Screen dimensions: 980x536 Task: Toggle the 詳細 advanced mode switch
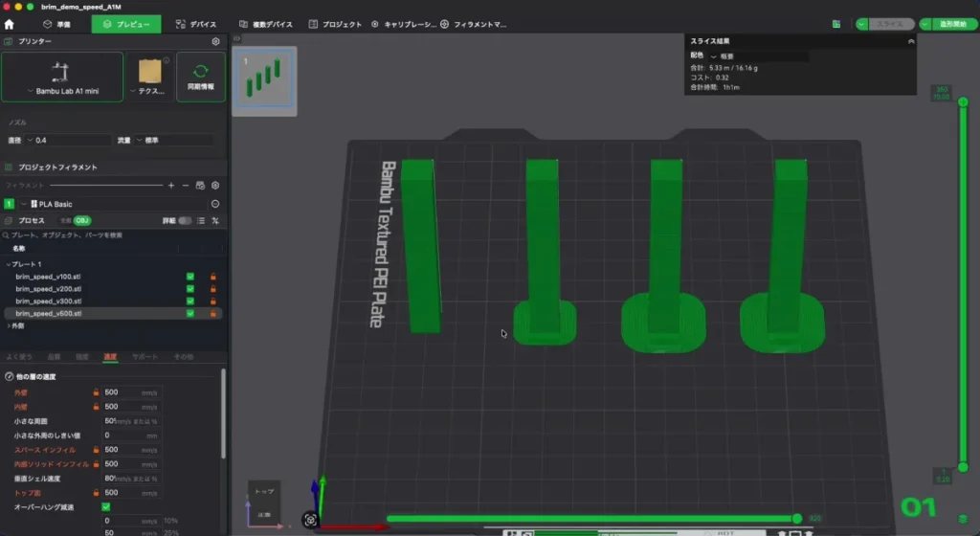pyautogui.click(x=185, y=220)
